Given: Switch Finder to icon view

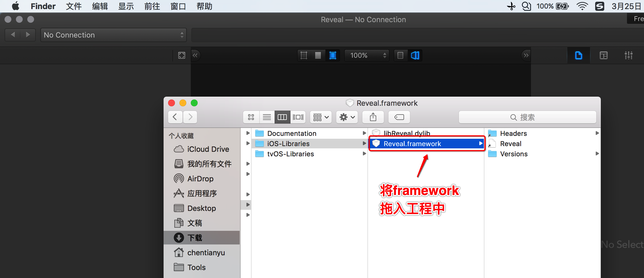Looking at the screenshot, I should tap(251, 117).
